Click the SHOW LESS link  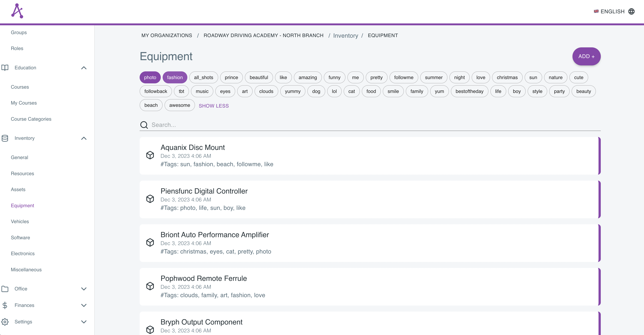tap(214, 106)
